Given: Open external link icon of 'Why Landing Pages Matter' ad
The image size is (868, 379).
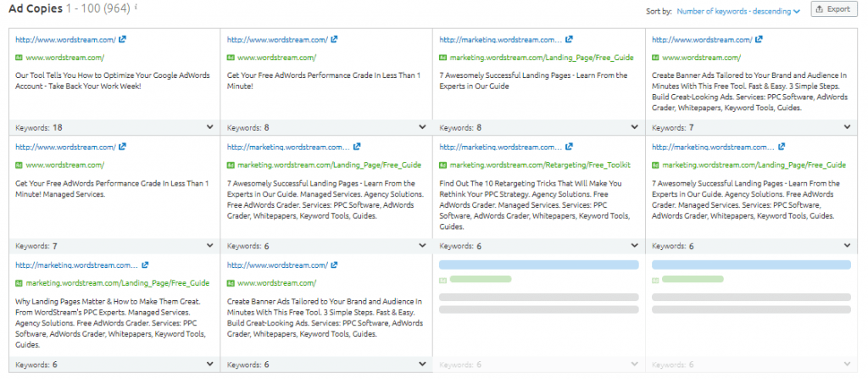Looking at the screenshot, I should tap(145, 265).
